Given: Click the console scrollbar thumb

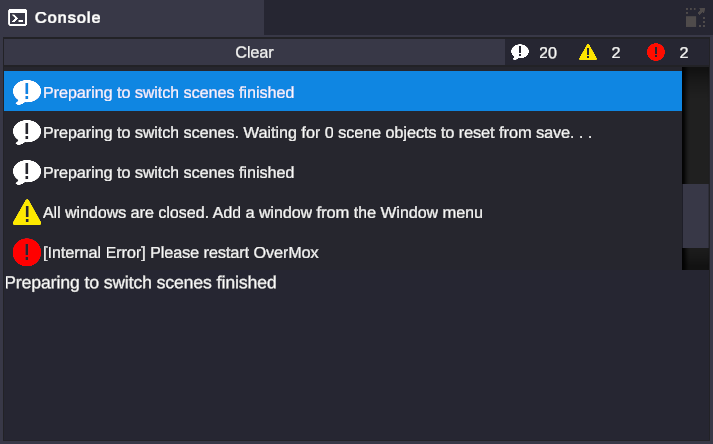Looking at the screenshot, I should pos(695,215).
